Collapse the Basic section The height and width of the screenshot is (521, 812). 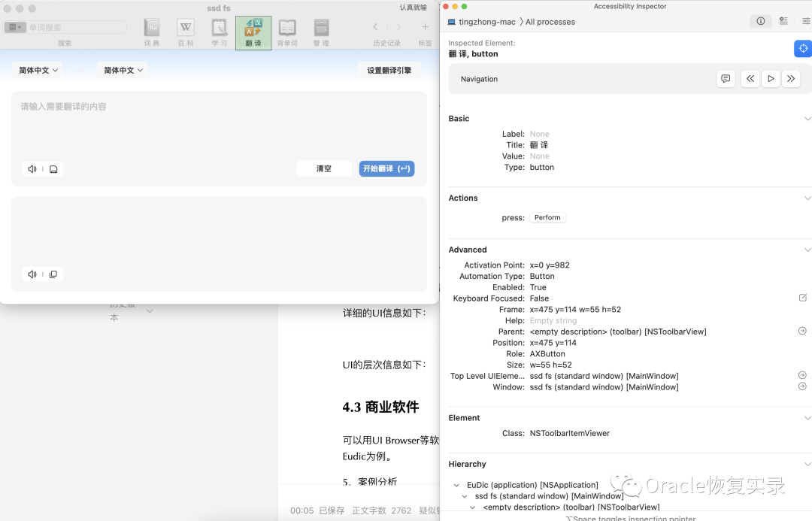click(x=807, y=119)
